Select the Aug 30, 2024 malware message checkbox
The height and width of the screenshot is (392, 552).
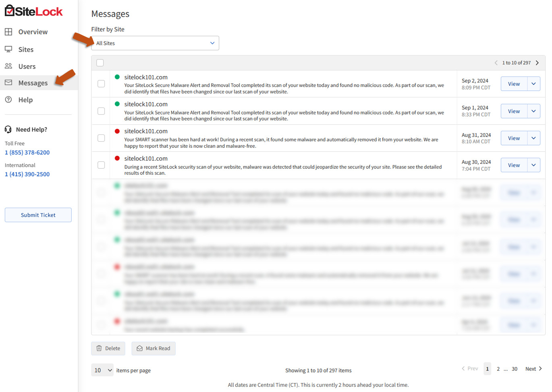click(101, 165)
